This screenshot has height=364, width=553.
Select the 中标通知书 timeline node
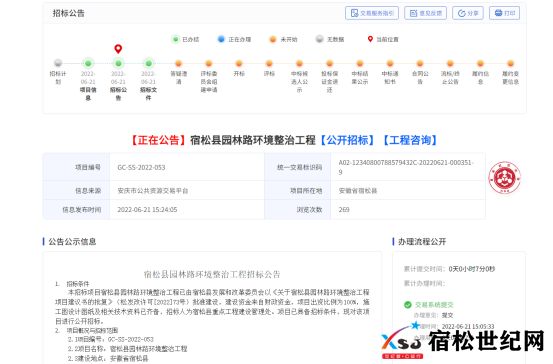[390, 63]
